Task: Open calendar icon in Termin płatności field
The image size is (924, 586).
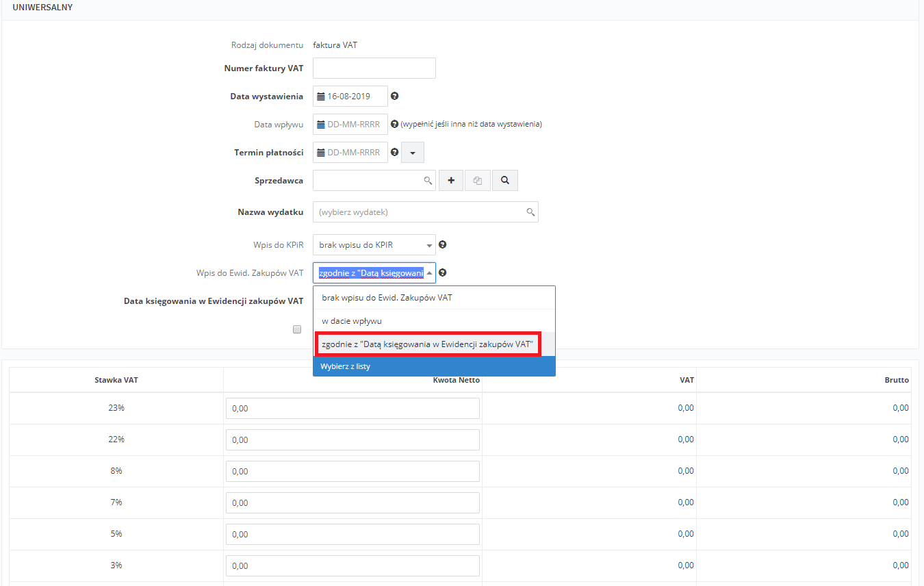Action: click(x=320, y=153)
